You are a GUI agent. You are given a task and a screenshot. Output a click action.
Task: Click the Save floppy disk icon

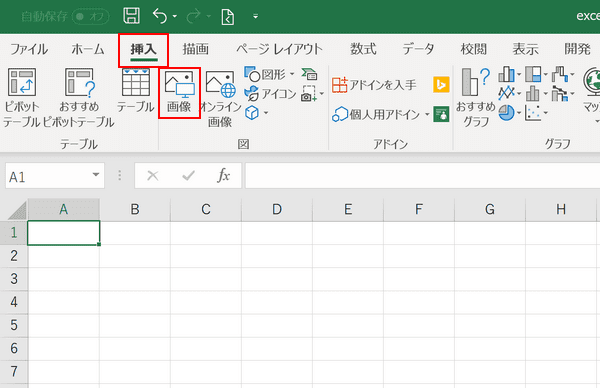point(131,16)
